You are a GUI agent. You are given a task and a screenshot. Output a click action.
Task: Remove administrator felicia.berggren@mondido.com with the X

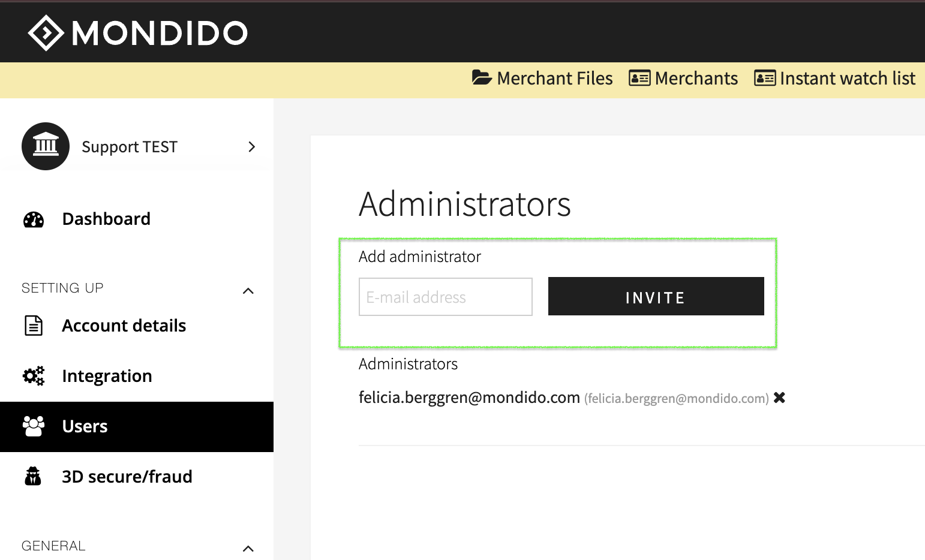coord(779,398)
